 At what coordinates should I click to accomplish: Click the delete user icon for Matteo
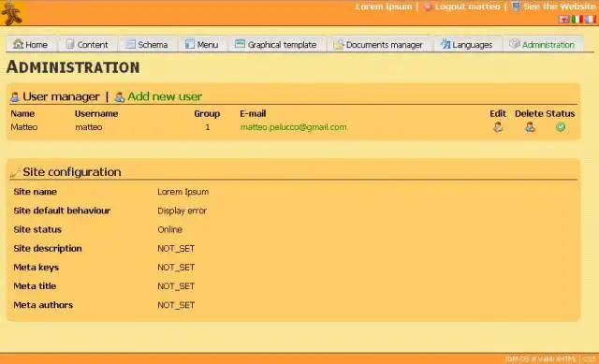pyautogui.click(x=530, y=127)
